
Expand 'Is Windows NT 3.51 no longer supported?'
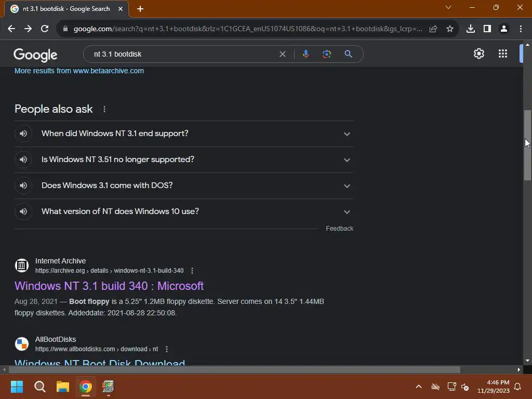coord(347,160)
